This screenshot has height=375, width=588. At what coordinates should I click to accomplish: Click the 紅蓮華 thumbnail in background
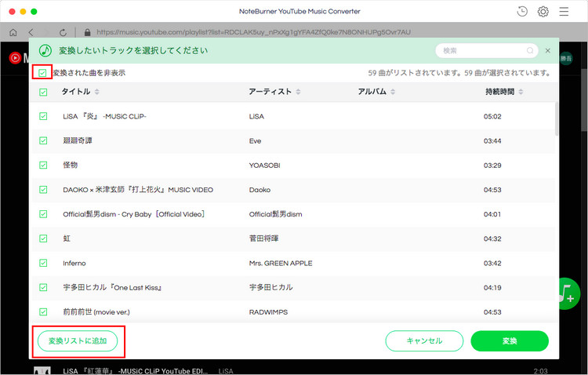point(42,370)
